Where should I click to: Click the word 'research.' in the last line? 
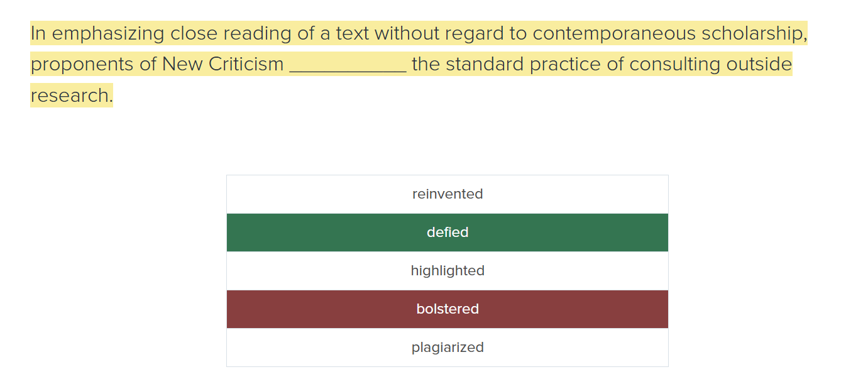tap(72, 96)
